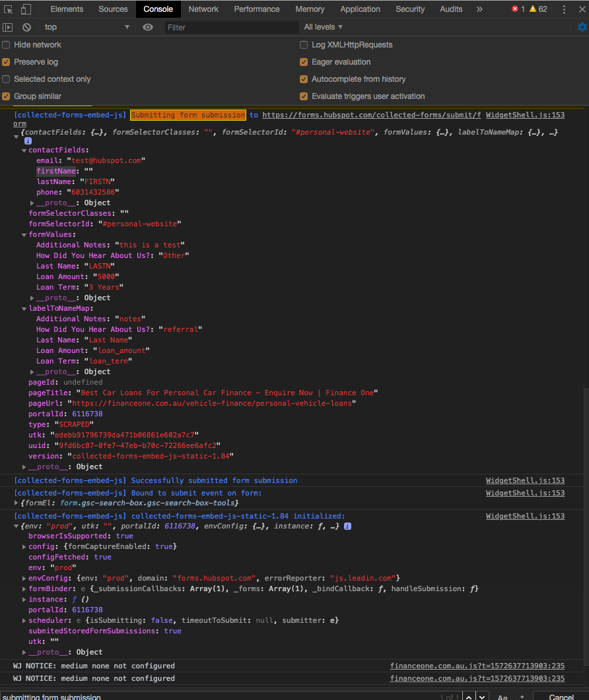Expand the formEl object row

[17, 503]
